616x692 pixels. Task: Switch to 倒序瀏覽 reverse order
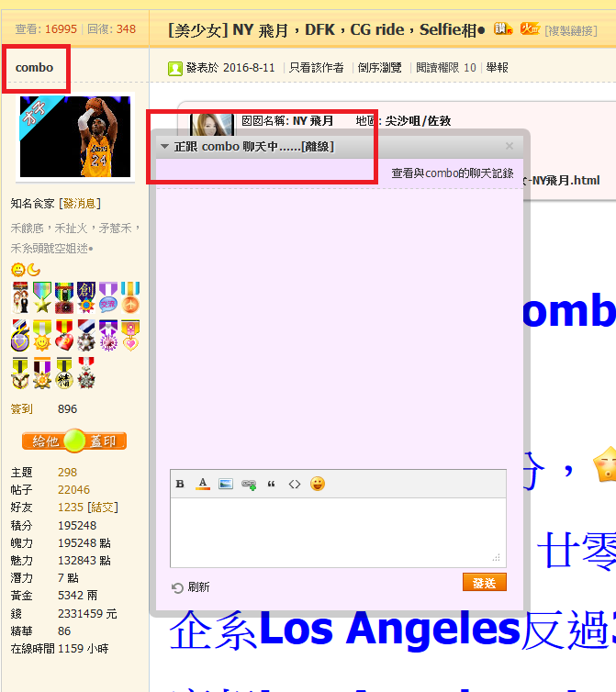click(382, 68)
